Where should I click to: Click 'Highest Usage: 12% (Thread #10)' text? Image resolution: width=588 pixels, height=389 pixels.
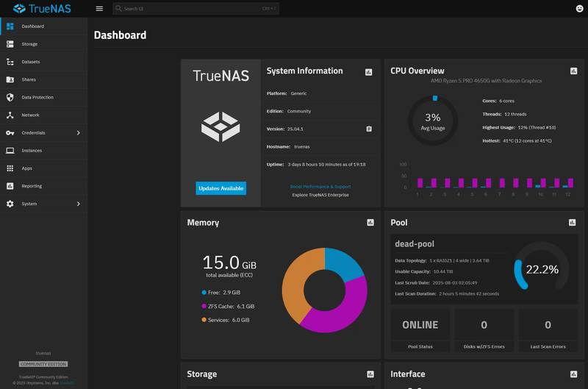[519, 127]
